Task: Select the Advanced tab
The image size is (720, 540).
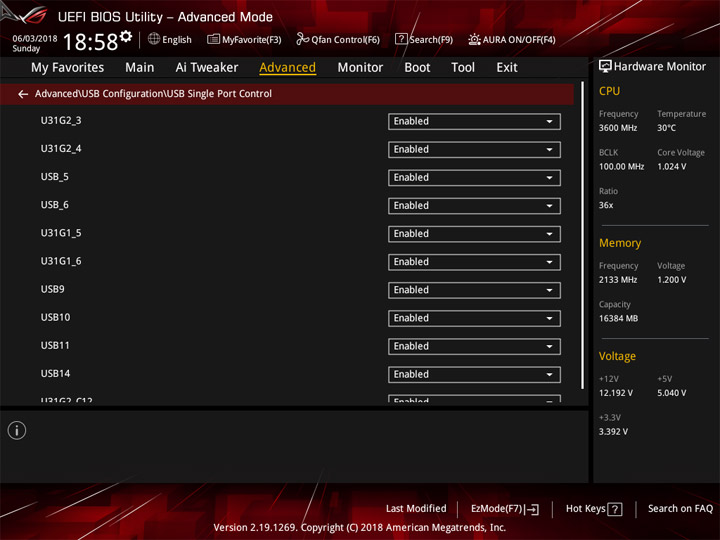Action: (x=287, y=68)
